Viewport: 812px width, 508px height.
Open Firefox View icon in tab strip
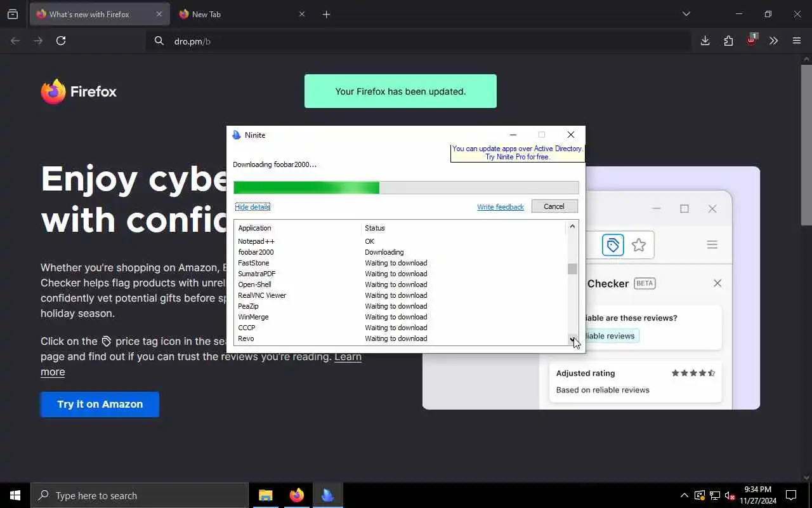[13, 14]
